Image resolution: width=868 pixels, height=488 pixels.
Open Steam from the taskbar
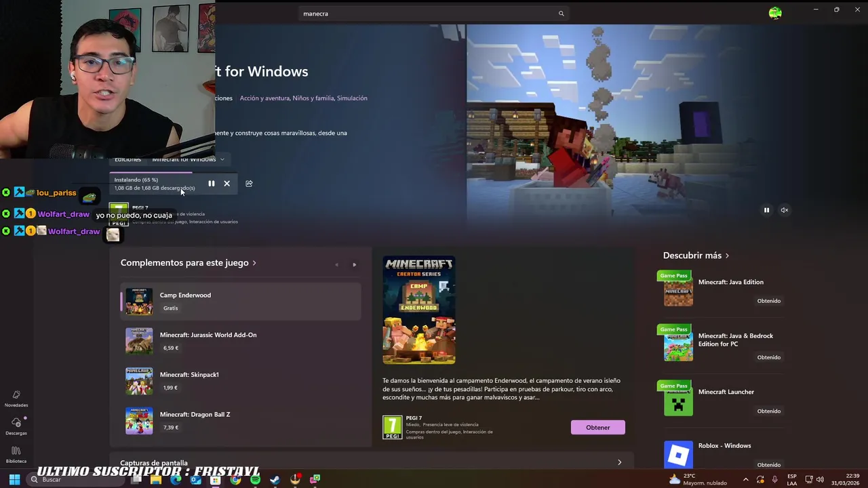pos(275,480)
